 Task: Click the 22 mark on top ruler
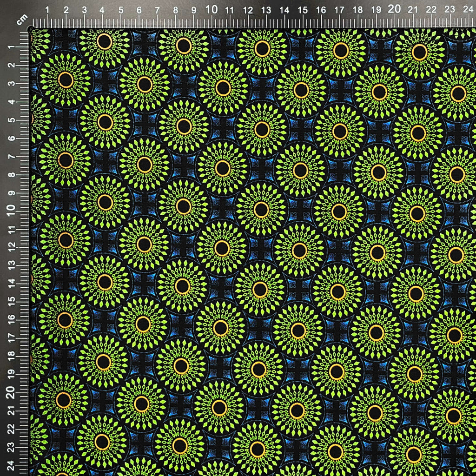coord(431,10)
